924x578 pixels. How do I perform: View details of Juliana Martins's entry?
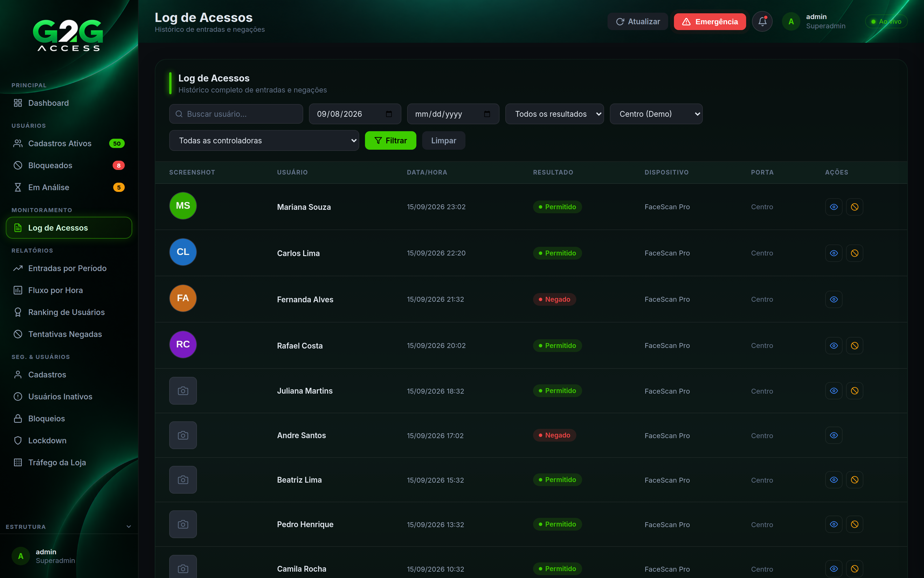834,391
